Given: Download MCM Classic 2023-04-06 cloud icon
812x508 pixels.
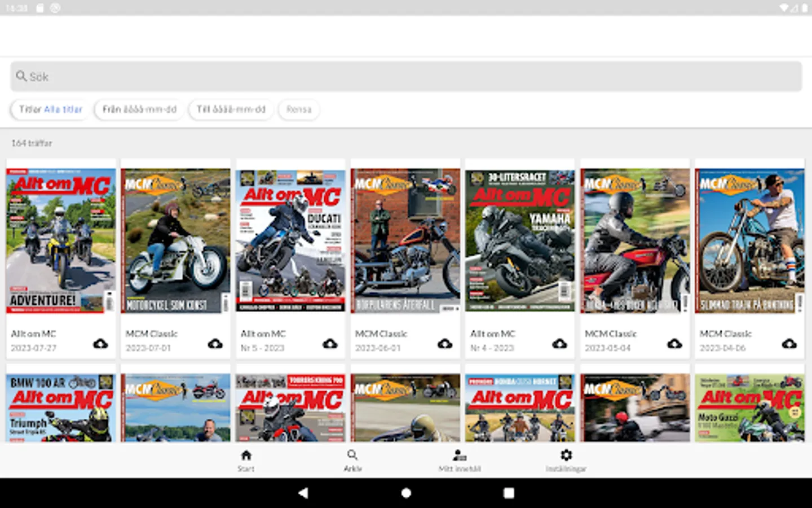Looking at the screenshot, I should 789,344.
